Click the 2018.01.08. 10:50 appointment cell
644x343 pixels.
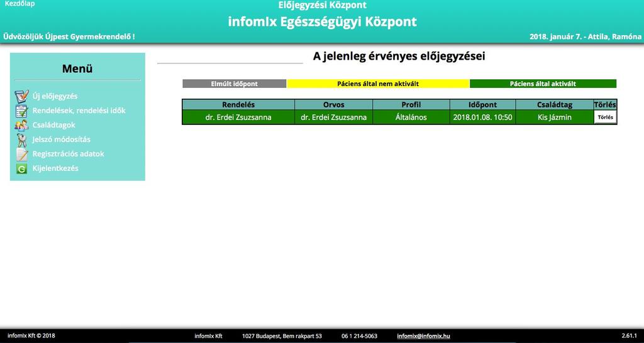pos(482,117)
